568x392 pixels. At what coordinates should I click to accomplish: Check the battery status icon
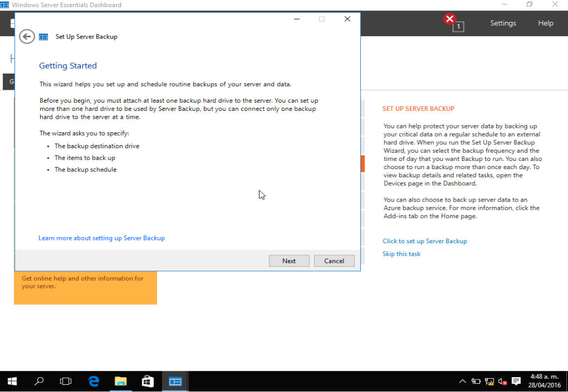[x=476, y=381]
